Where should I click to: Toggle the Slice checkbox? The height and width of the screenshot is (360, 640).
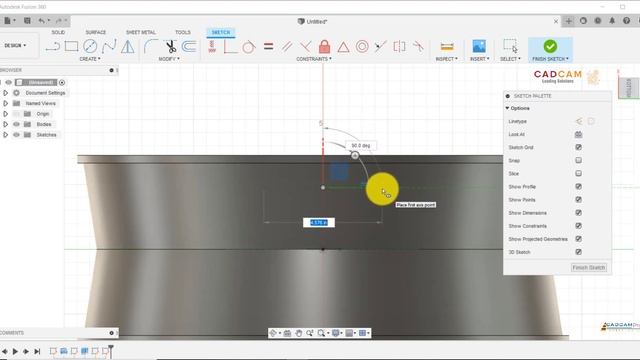click(578, 173)
